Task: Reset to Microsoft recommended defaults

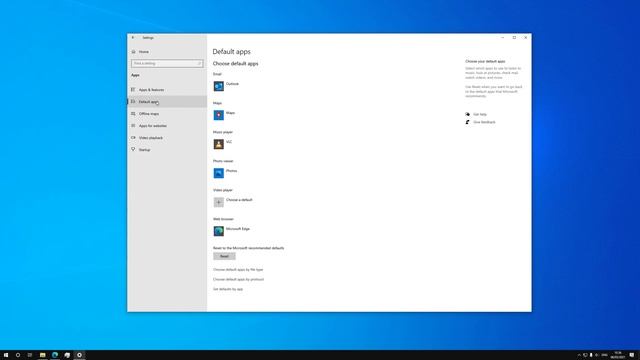Action: click(224, 256)
